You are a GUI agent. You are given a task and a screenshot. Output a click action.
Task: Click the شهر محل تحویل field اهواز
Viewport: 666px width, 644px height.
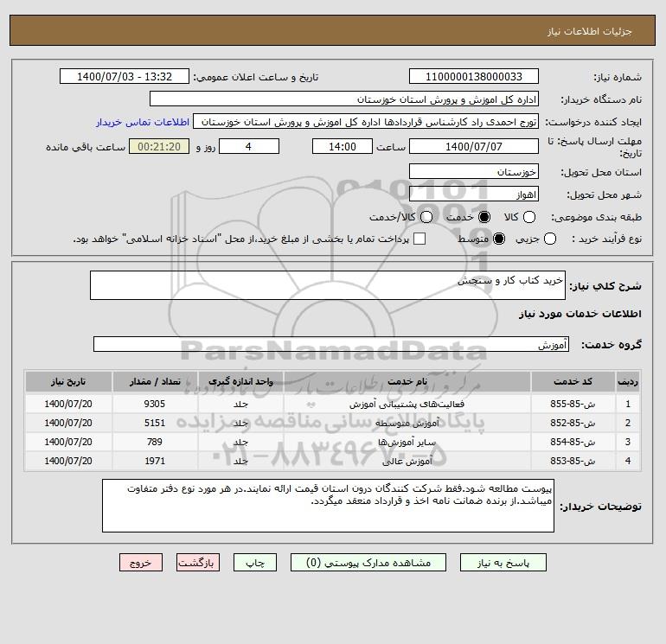tap(474, 194)
